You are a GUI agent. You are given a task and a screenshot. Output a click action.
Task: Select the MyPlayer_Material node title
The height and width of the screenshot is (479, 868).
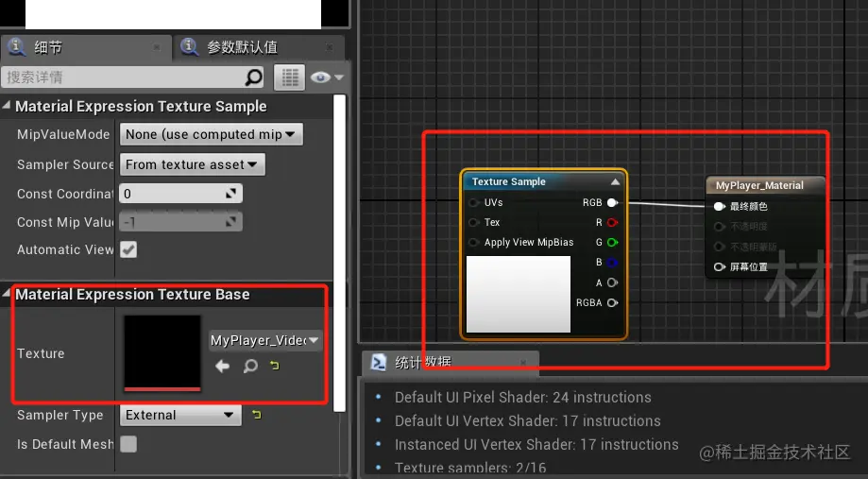759,185
